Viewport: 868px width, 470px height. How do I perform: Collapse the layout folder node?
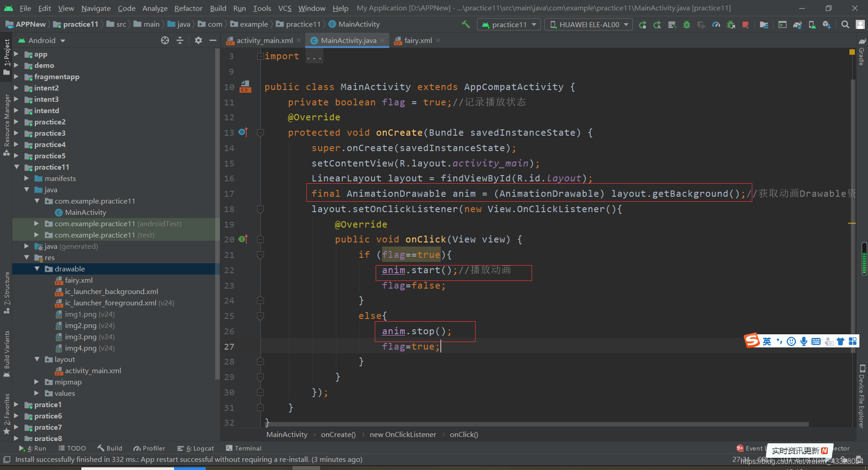pyautogui.click(x=37, y=359)
